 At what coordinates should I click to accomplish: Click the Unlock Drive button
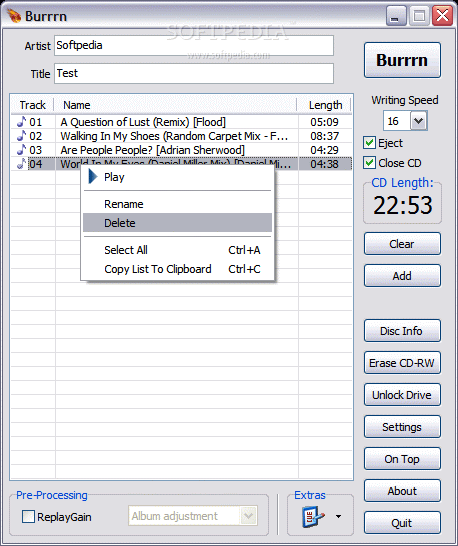402,395
